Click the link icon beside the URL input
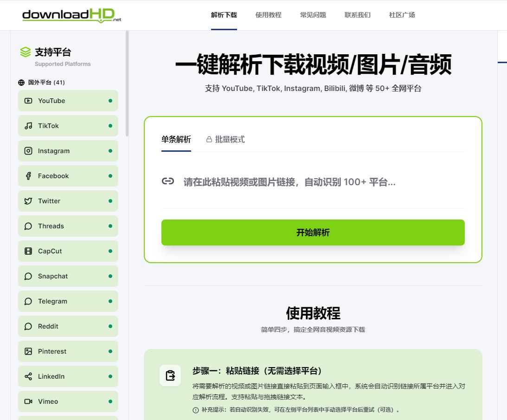The height and width of the screenshot is (420, 507). point(167,181)
